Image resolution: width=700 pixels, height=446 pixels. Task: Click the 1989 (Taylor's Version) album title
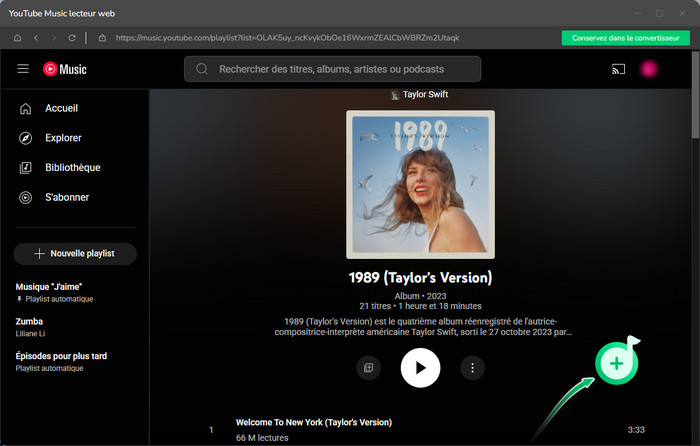pyautogui.click(x=420, y=277)
